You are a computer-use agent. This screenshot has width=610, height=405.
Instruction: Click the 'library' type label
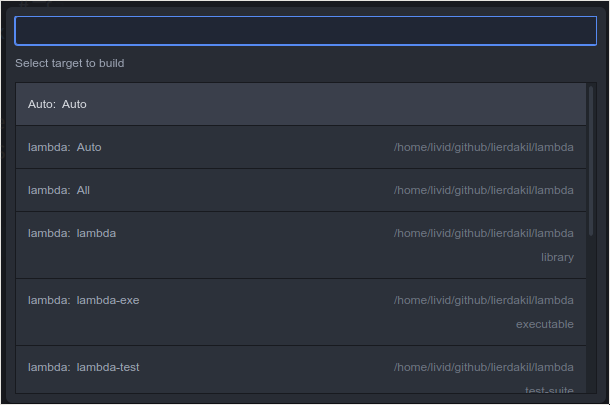tap(557, 258)
